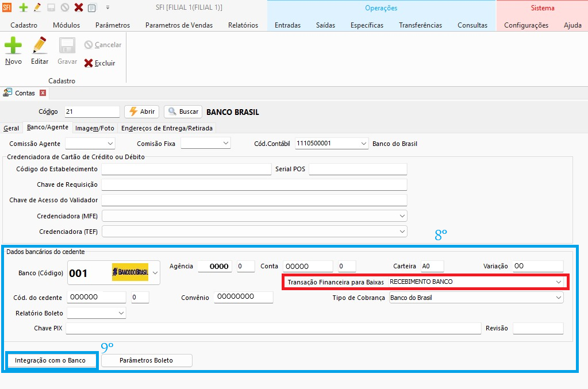Screen dimensions: 588x389
Task: Expand the Credenciadora (MFE) dropdown
Action: (x=402, y=216)
